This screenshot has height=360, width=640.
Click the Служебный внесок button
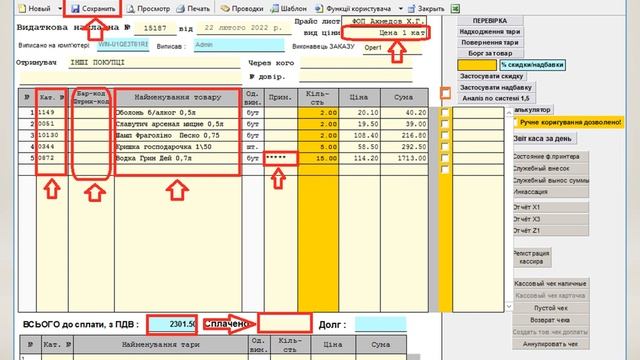click(550, 169)
